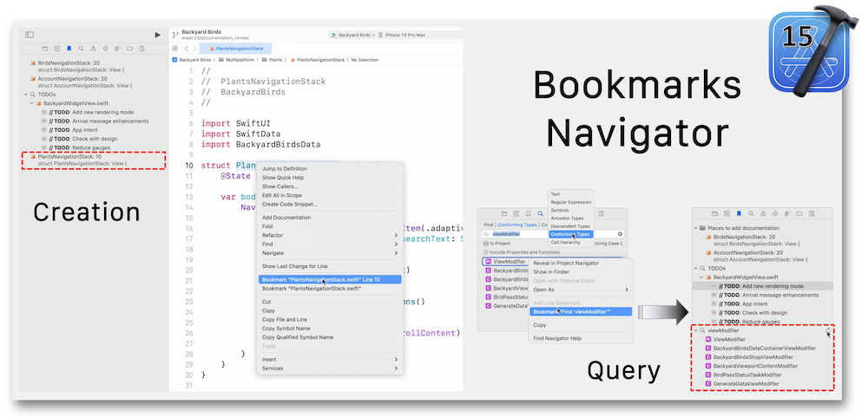The height and width of the screenshot is (418, 868).
Task: Refresh the viewModifier query in the right Bookmarks panel
Action: coord(829,330)
